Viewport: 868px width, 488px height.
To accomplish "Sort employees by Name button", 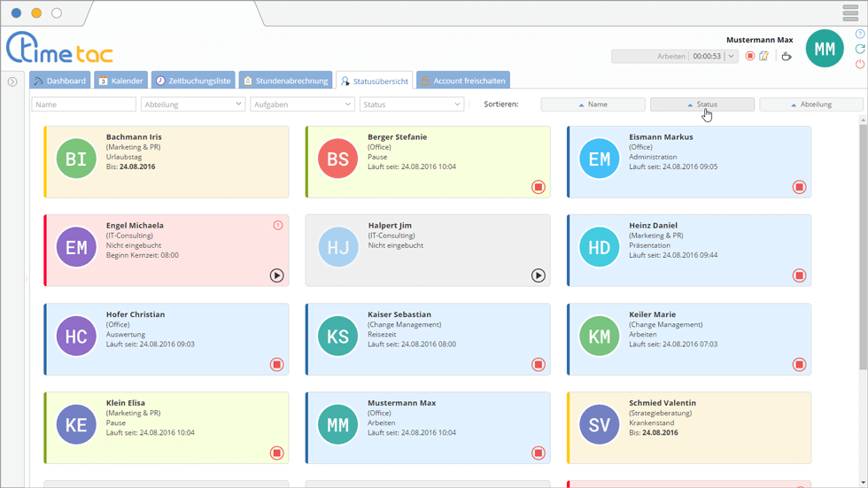I will [x=593, y=105].
